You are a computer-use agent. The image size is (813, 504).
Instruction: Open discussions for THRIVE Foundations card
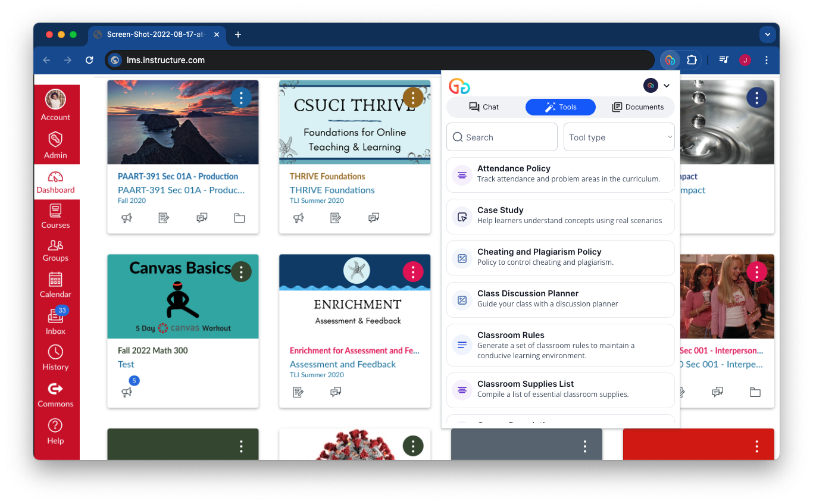coord(374,218)
